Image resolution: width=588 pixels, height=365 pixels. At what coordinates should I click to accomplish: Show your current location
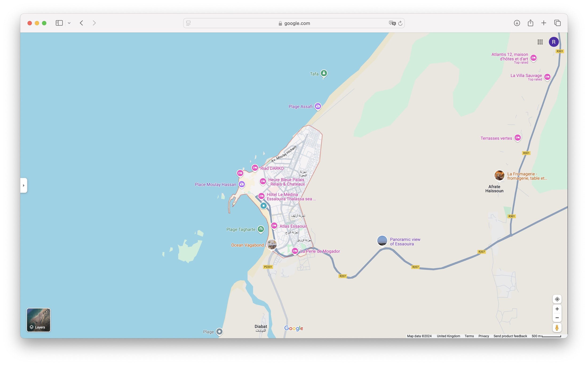557,299
